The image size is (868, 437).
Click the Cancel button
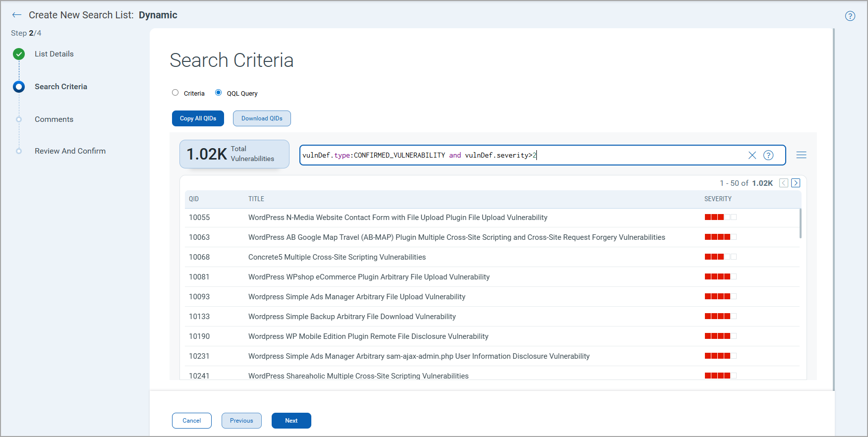[x=192, y=421]
